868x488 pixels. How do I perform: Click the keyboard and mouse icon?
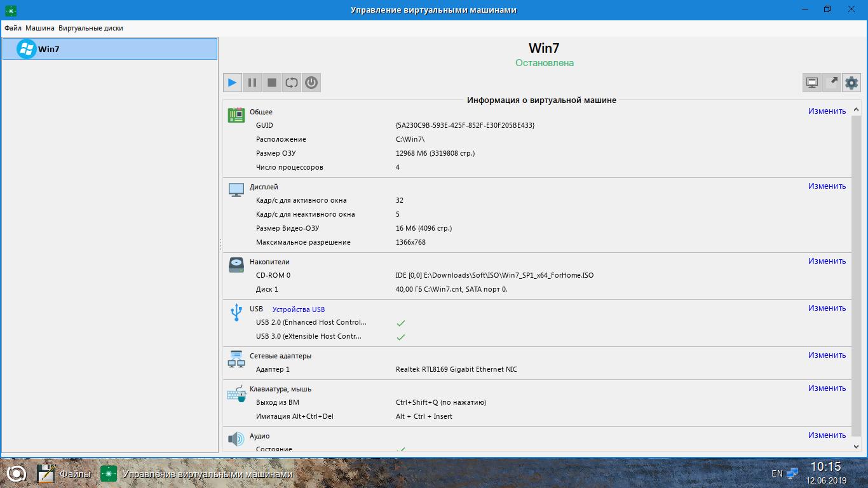[236, 393]
